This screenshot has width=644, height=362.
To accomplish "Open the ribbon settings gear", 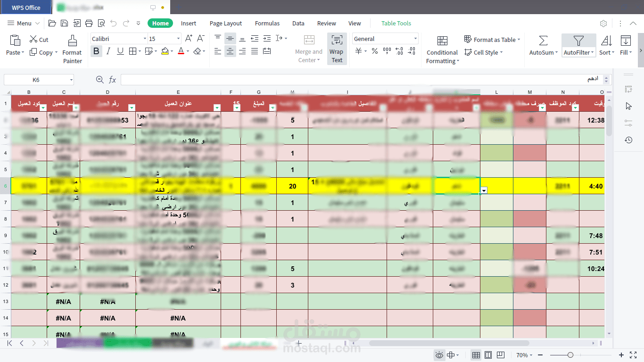I will [x=603, y=23].
